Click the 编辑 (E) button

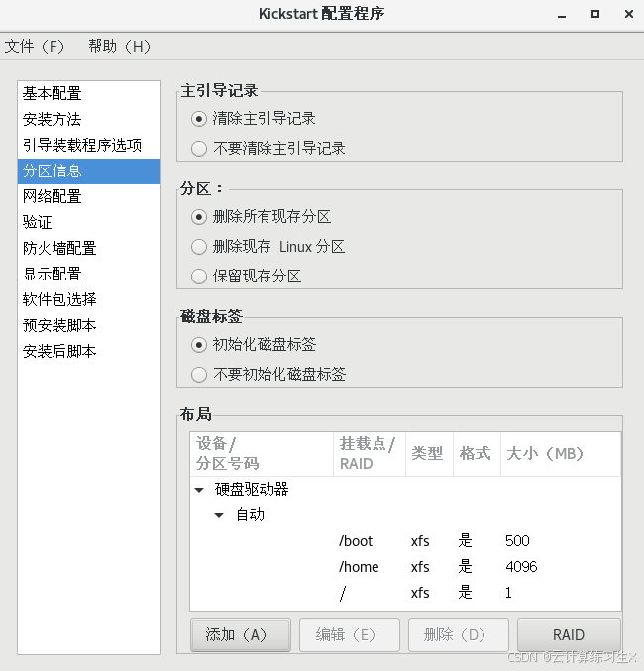pos(350,635)
